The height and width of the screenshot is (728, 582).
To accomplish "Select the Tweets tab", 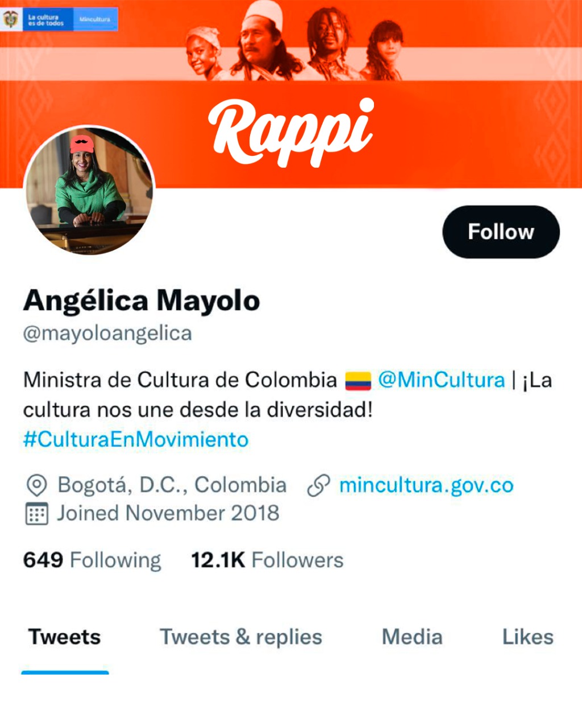I will (65, 638).
